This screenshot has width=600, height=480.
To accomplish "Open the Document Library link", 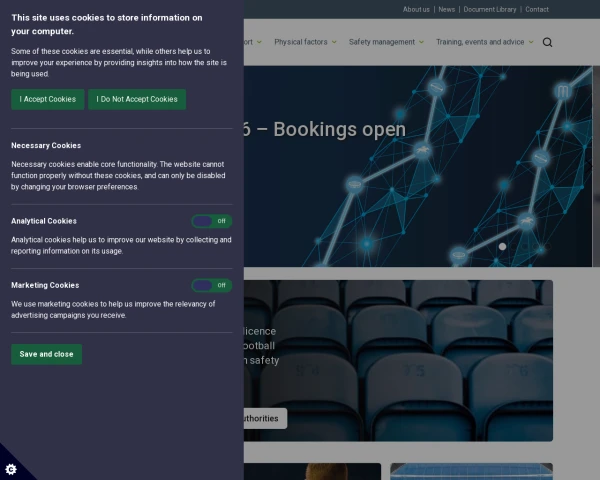I will click(x=490, y=10).
